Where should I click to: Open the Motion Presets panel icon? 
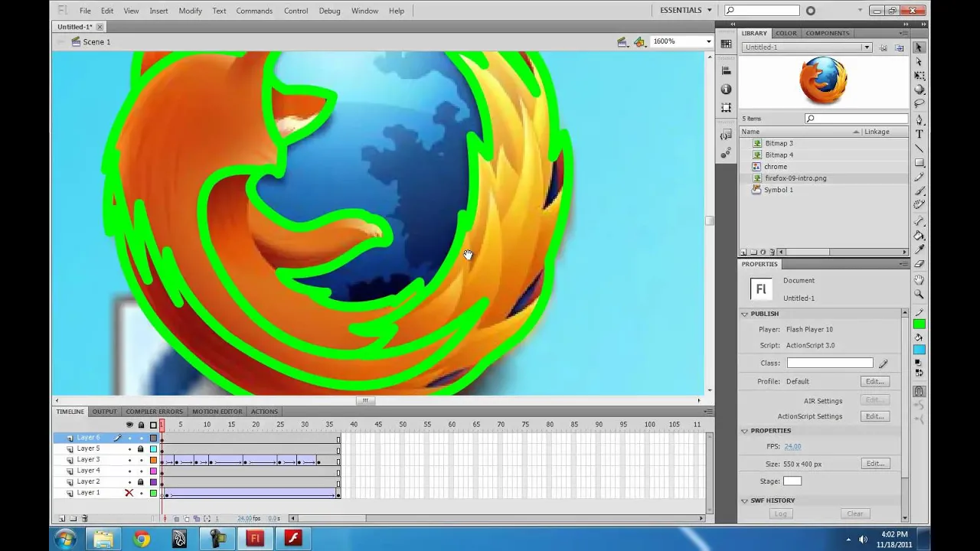pyautogui.click(x=726, y=153)
